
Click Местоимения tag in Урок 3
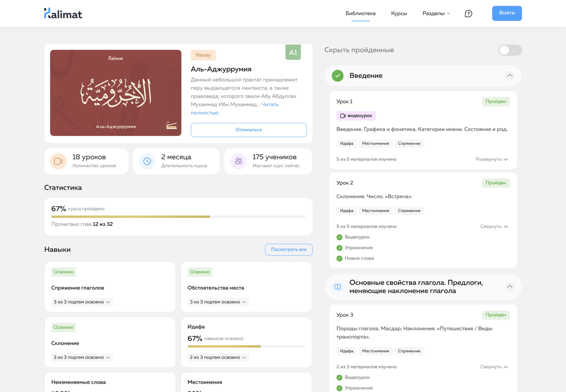375,351
